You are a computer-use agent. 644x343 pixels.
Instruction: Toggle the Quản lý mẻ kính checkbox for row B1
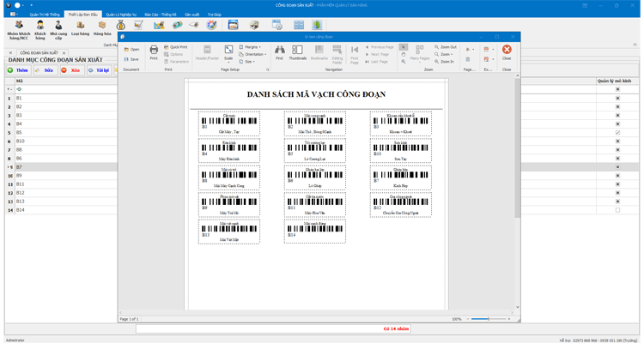[x=617, y=99]
